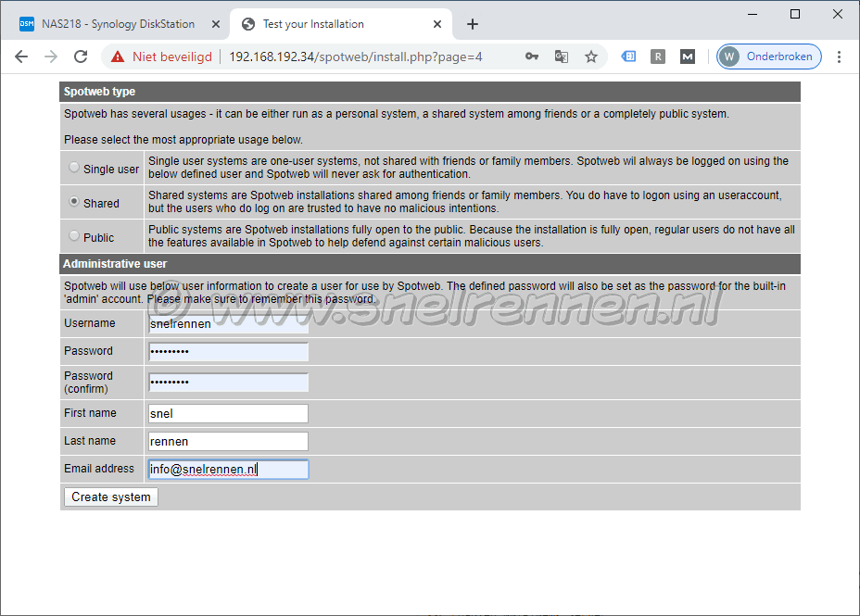Reload the current page
This screenshot has height=616, width=860.
[x=81, y=57]
